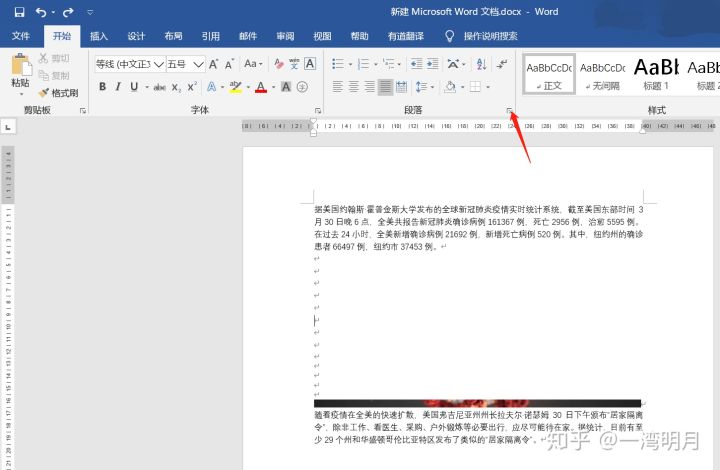Click the enclosed character circle icon
720x470 pixels.
[302, 87]
